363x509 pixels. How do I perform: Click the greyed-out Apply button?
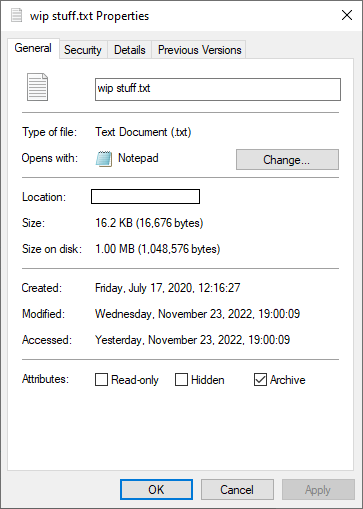coord(318,490)
